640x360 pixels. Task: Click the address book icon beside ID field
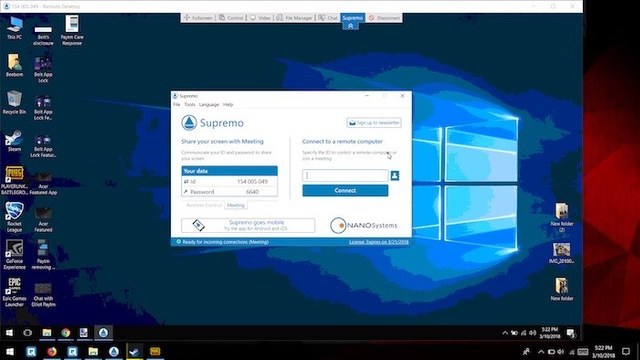pyautogui.click(x=395, y=176)
